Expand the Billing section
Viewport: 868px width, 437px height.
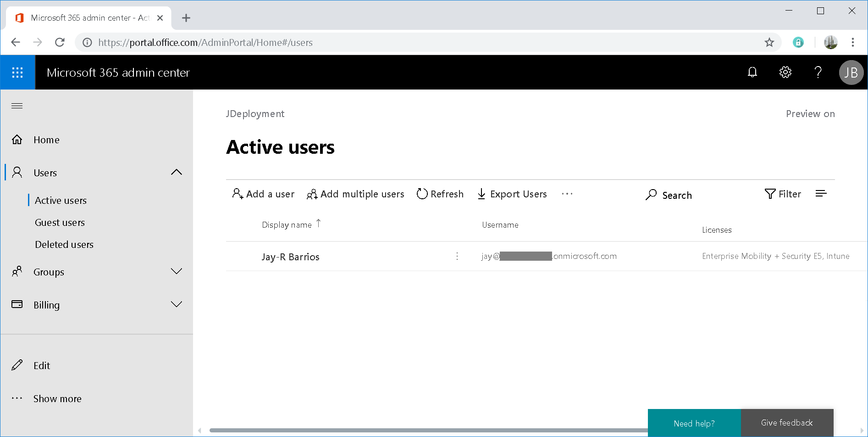[177, 304]
